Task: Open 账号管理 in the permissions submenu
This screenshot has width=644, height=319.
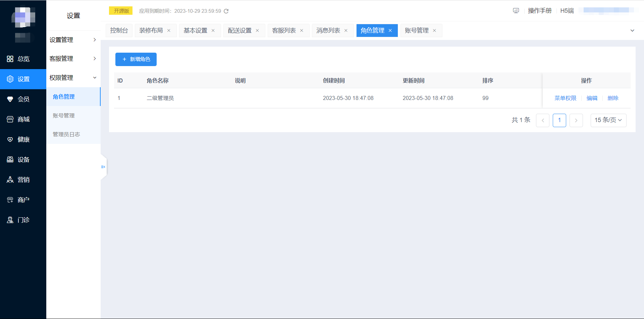Action: (x=64, y=116)
